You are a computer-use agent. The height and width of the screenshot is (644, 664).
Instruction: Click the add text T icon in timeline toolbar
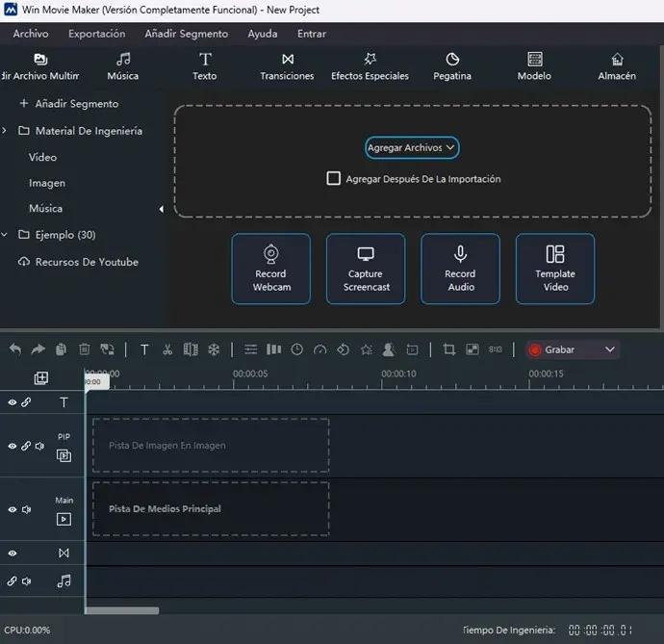(x=144, y=349)
